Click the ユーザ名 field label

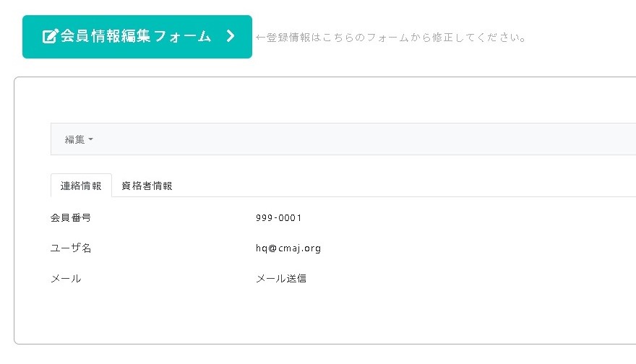click(x=71, y=248)
